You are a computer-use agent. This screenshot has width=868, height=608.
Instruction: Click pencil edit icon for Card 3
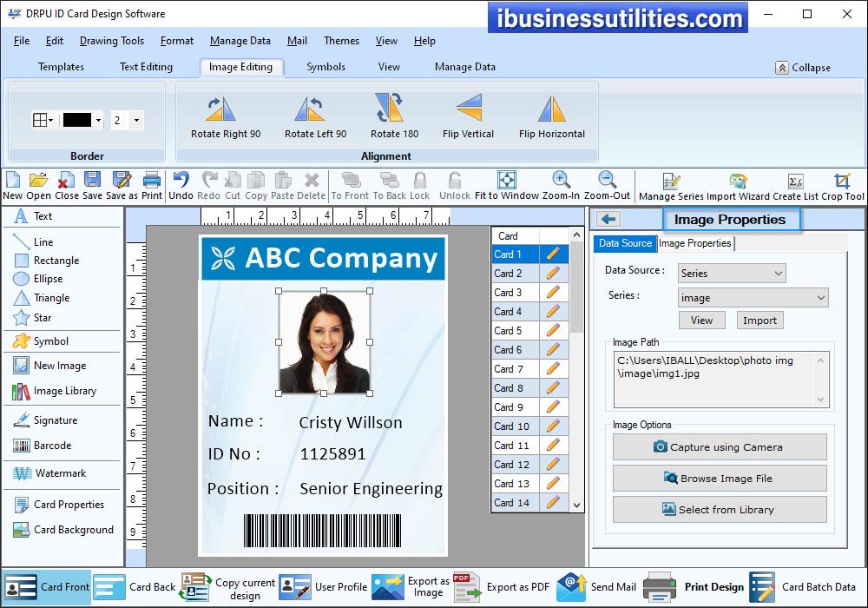click(x=553, y=293)
